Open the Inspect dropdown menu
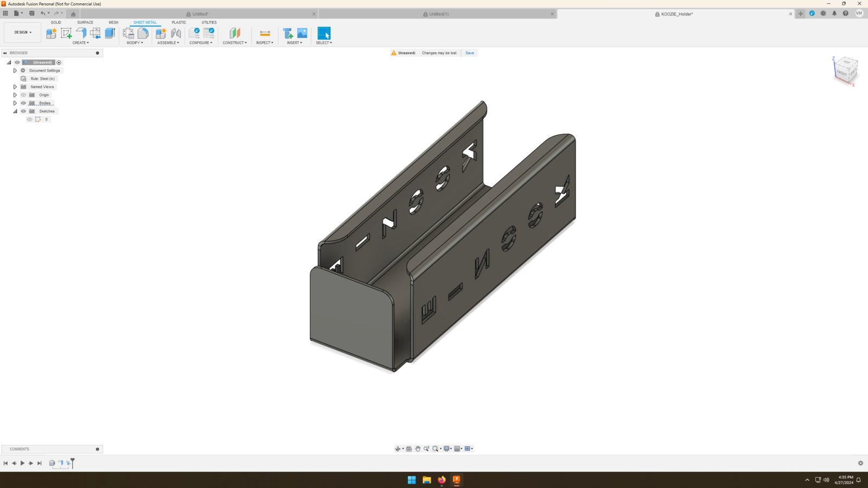This screenshot has height=488, width=868. pos(265,43)
